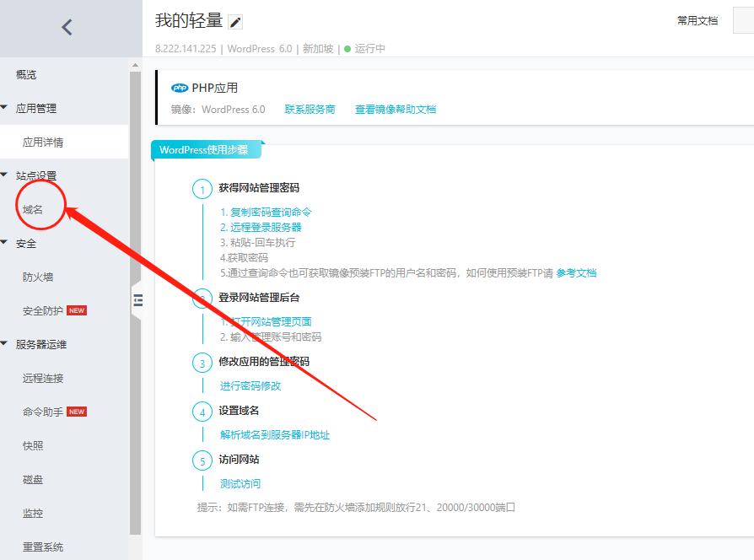Open the 防火墙 settings
Image resolution: width=754 pixels, height=560 pixels.
coord(39,277)
